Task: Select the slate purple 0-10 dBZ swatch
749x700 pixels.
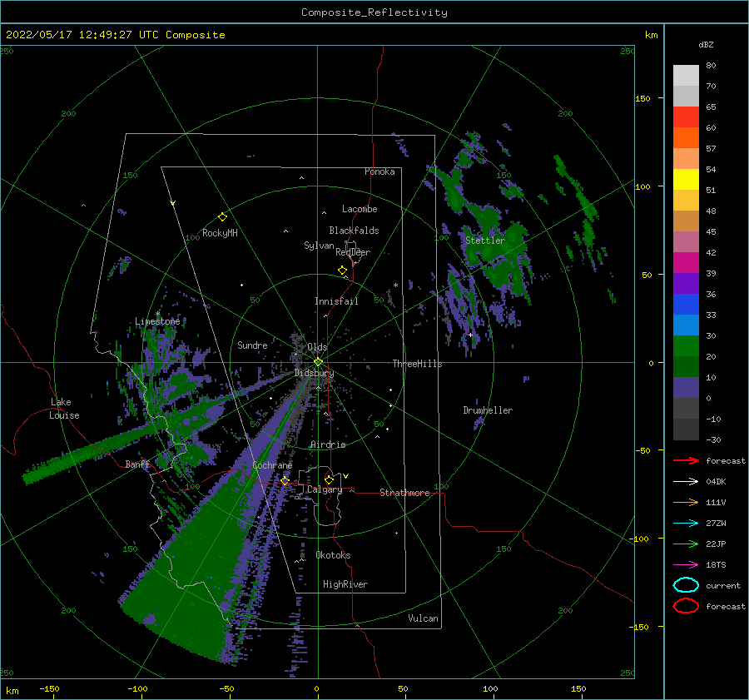Action: tap(686, 388)
